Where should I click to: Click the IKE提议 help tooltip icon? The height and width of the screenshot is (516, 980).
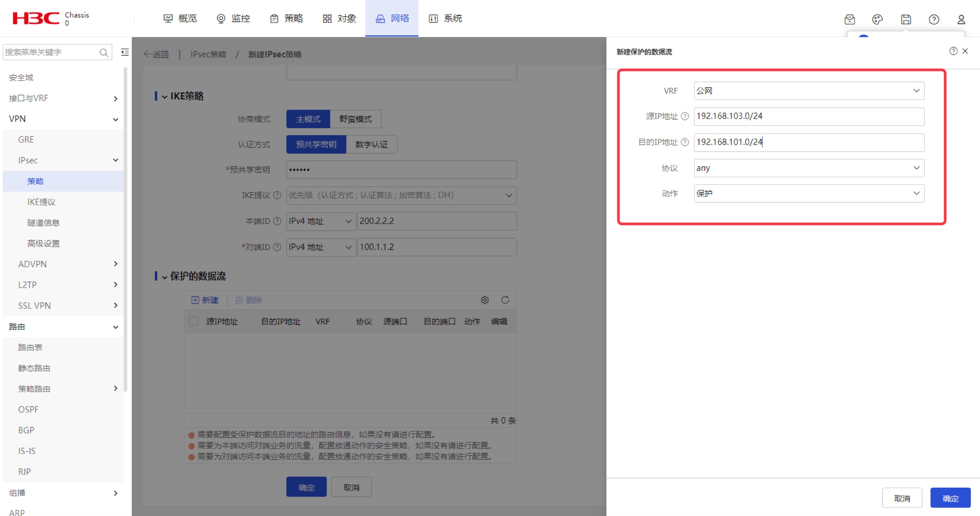(x=277, y=195)
